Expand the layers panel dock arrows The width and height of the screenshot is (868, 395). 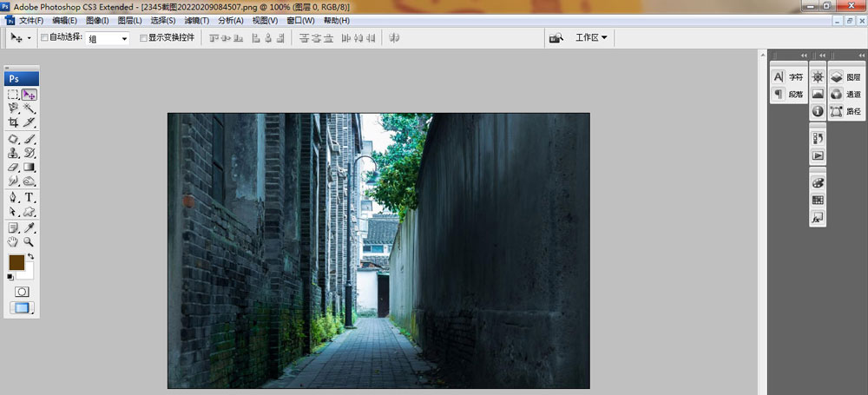(x=862, y=56)
